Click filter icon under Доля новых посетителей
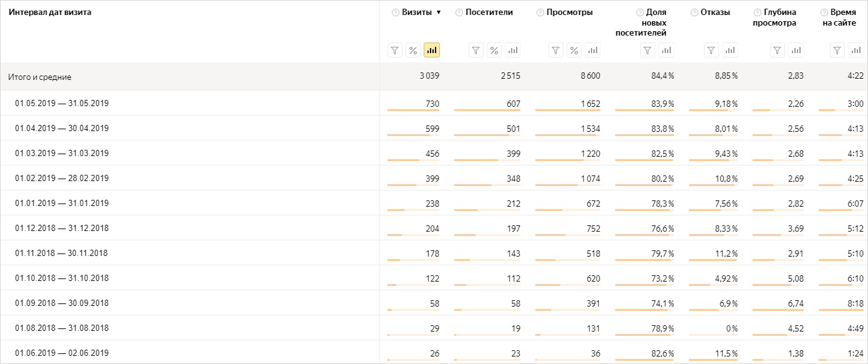 [x=648, y=51]
